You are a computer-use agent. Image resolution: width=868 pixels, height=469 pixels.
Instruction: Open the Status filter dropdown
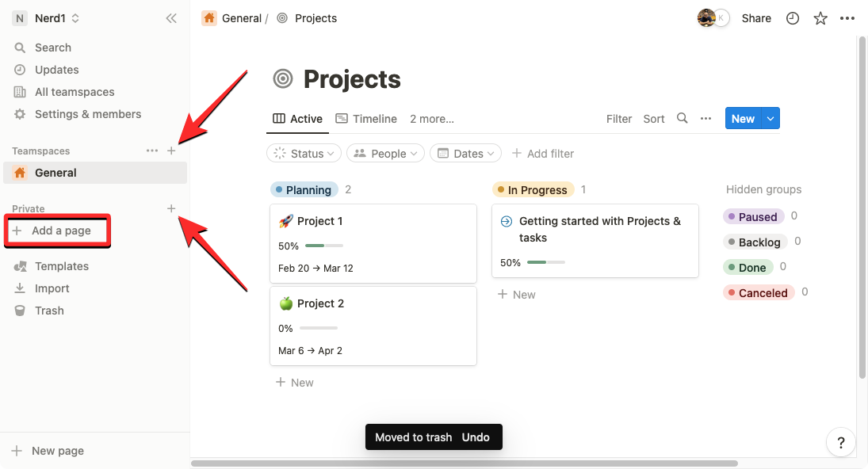point(304,154)
